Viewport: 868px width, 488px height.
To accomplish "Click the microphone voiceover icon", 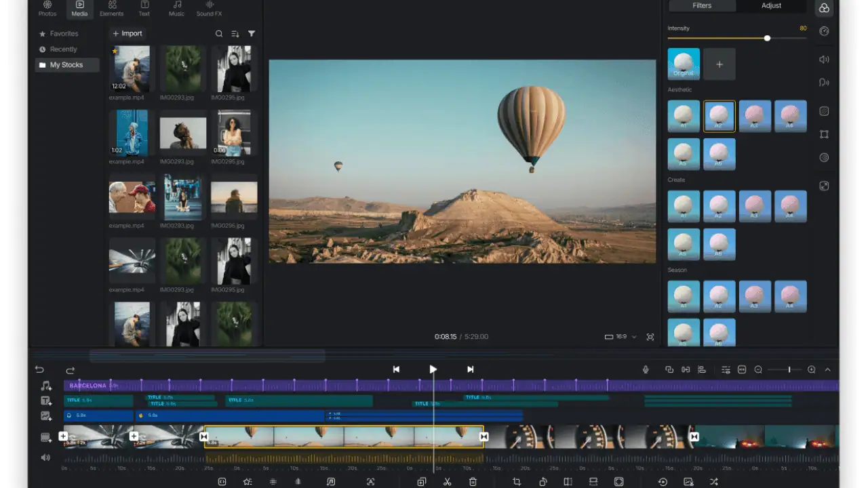I will [646, 369].
